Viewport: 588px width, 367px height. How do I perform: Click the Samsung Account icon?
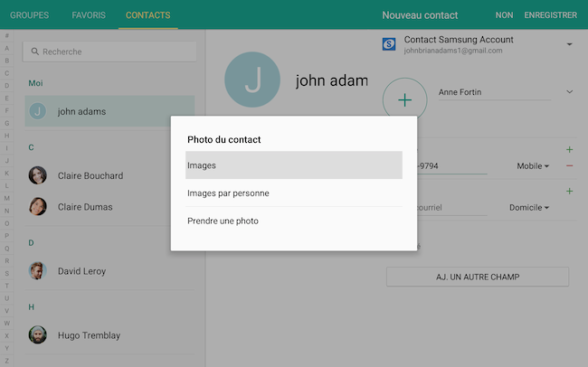tap(389, 44)
